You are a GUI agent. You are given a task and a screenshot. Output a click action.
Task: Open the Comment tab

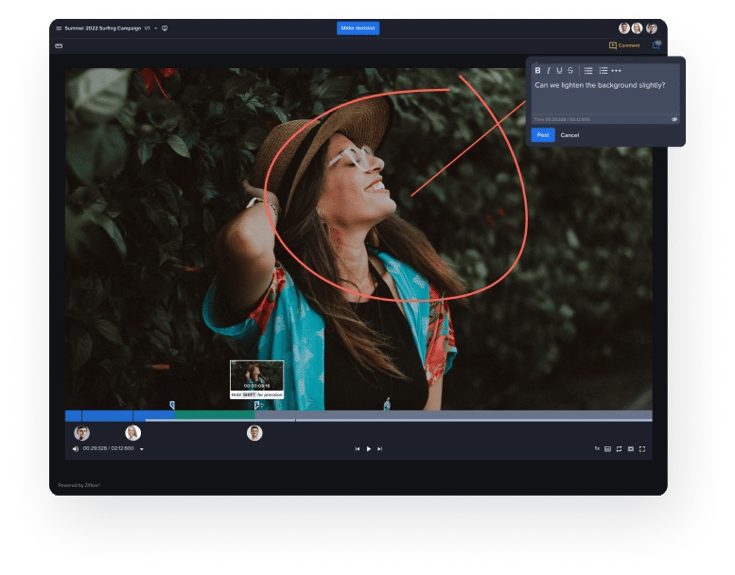pos(624,45)
